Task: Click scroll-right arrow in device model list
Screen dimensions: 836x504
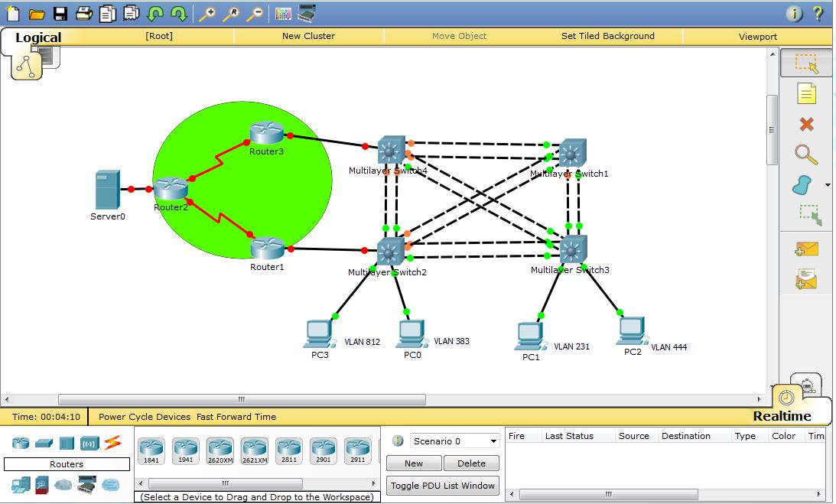Action: [374, 483]
